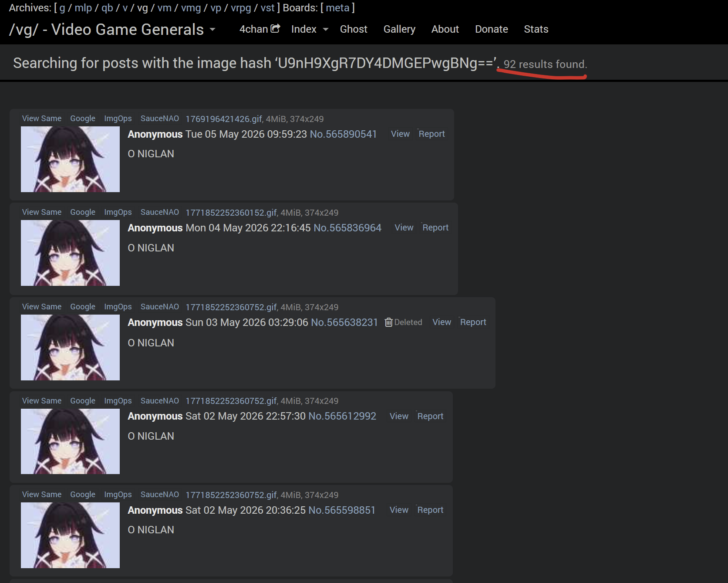Screen dimensions: 728x583
Task: Open the first post's GIF thumbnail
Action: pyautogui.click(x=70, y=159)
